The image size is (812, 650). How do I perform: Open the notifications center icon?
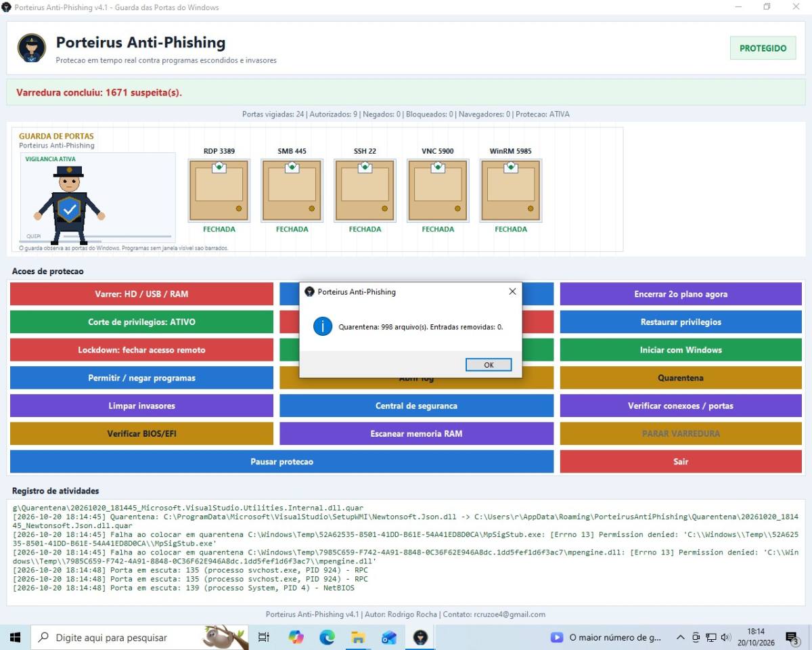[792, 637]
